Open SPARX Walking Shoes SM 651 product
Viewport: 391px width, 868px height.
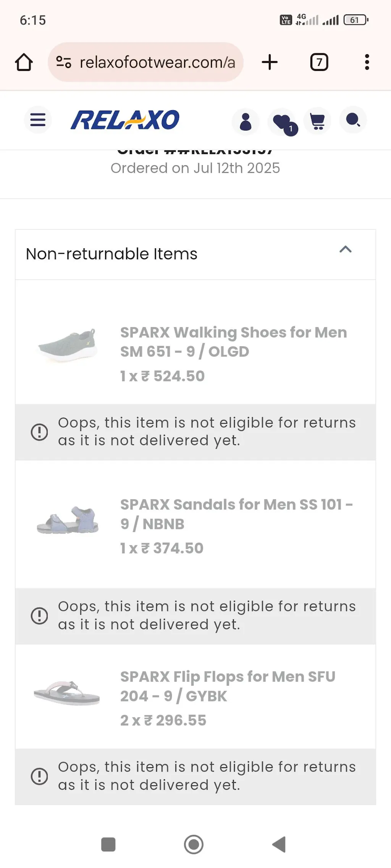point(233,342)
